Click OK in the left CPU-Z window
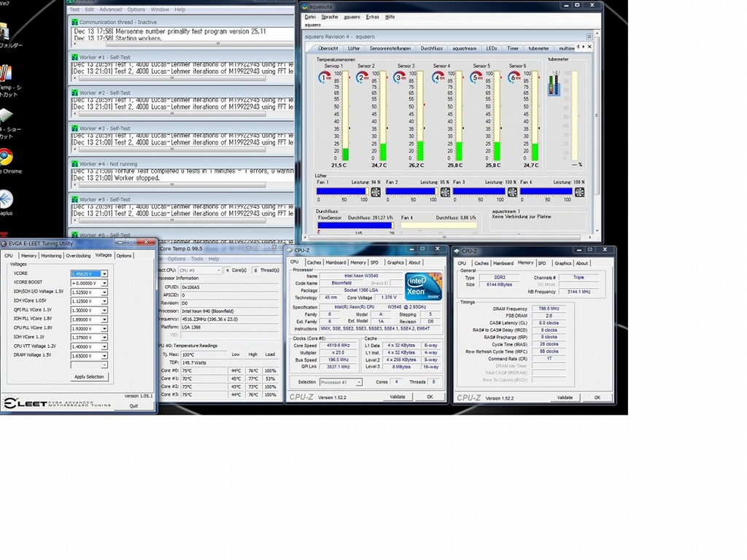This screenshot has height=560, width=747. click(429, 397)
